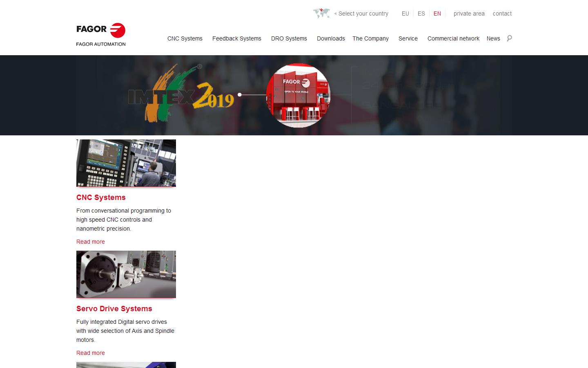Click the carousel navigation dot
Image resolution: width=588 pixels, height=368 pixels.
pos(239,95)
